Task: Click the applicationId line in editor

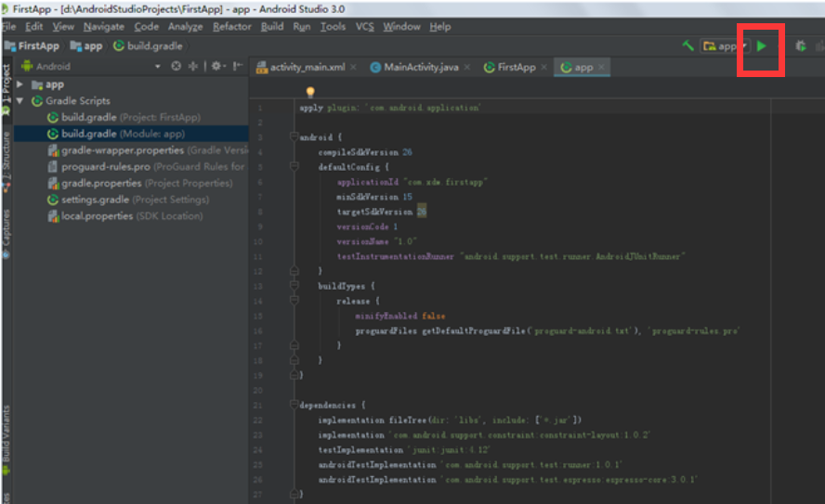Action: point(412,182)
